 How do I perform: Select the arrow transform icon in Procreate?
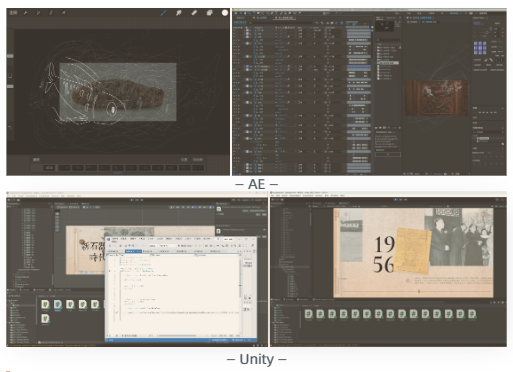pos(63,13)
